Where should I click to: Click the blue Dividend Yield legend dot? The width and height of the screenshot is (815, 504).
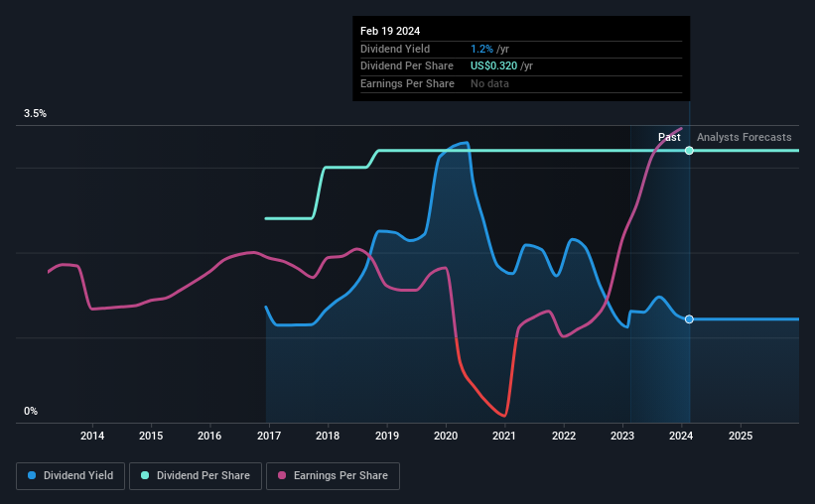(32, 475)
